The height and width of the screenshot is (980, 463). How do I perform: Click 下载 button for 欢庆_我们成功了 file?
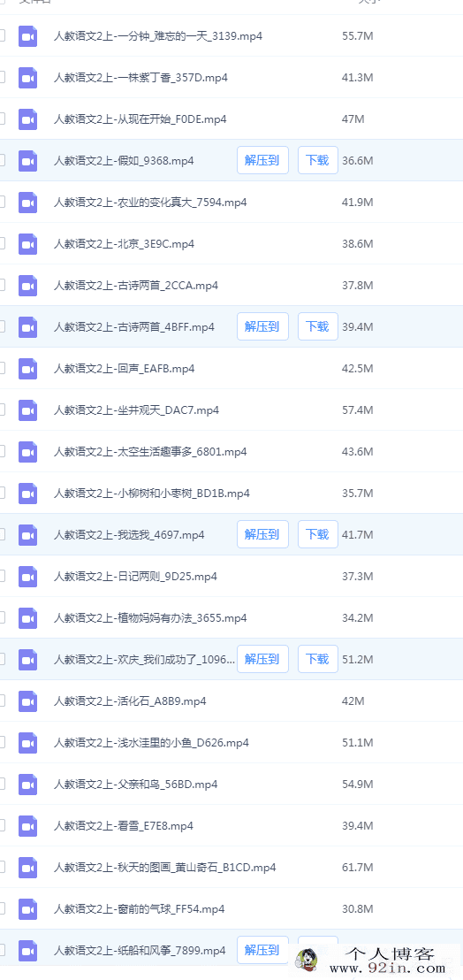coord(317,659)
